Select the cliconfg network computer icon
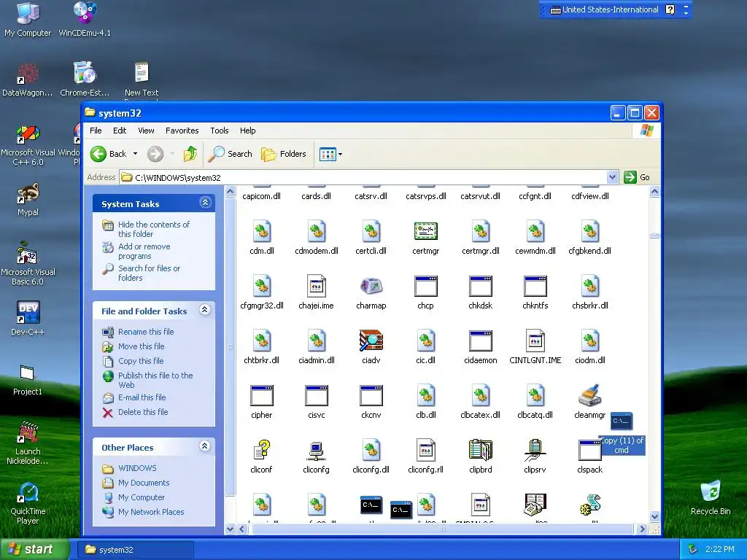 [x=316, y=451]
